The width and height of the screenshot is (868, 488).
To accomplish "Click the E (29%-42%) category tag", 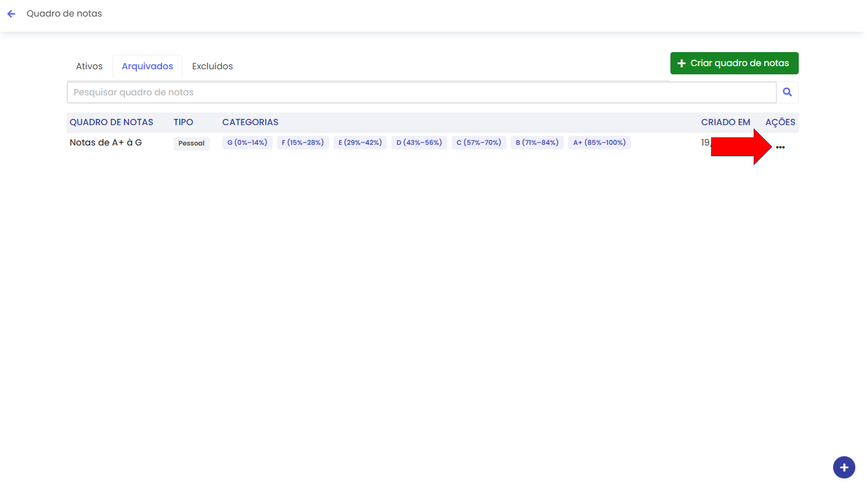I will (360, 142).
